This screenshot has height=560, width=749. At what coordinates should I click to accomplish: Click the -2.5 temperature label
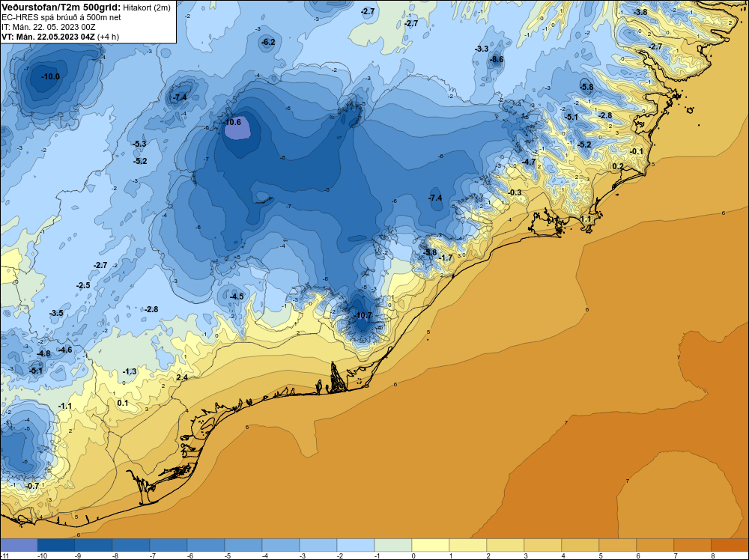[83, 285]
